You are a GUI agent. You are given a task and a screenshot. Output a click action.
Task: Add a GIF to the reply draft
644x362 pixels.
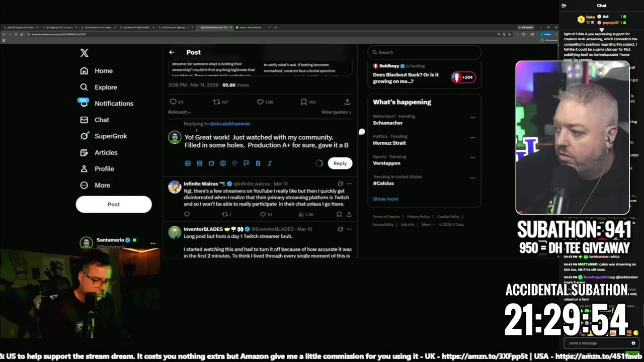coord(199,163)
